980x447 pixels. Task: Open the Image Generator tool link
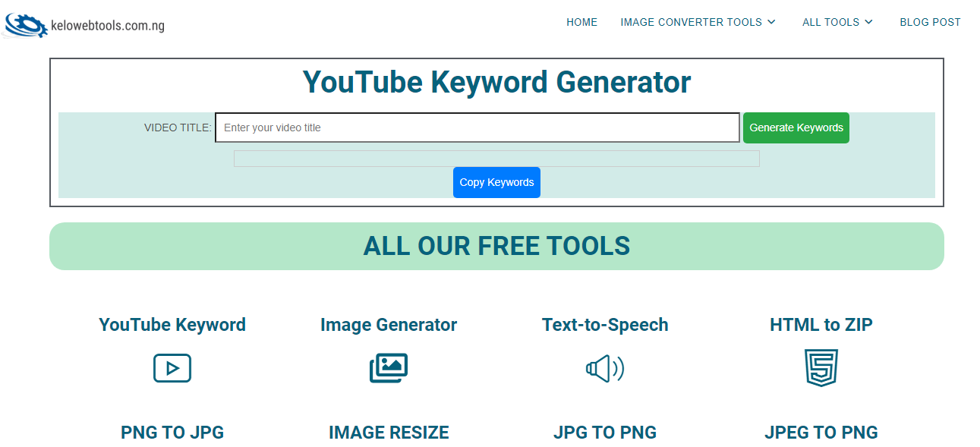(x=389, y=325)
